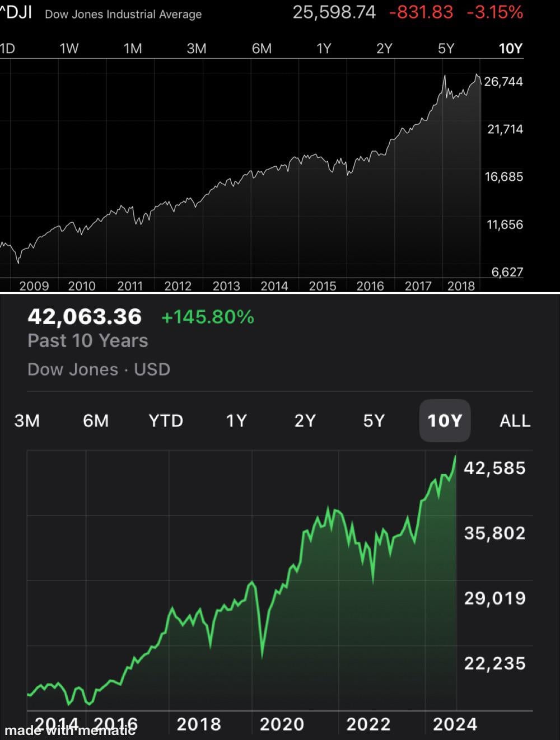Click the 42,063.36 price value

[85, 317]
